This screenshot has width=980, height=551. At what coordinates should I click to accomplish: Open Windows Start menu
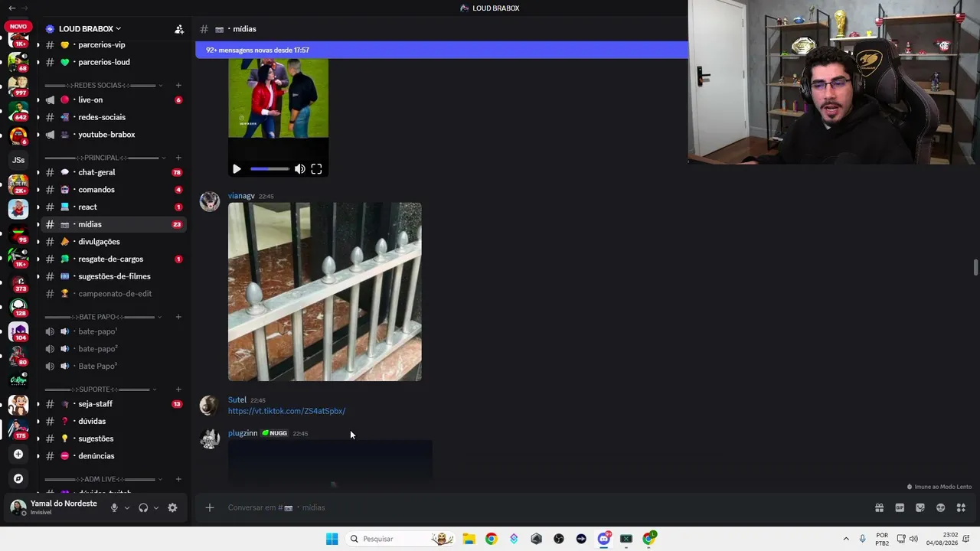332,539
